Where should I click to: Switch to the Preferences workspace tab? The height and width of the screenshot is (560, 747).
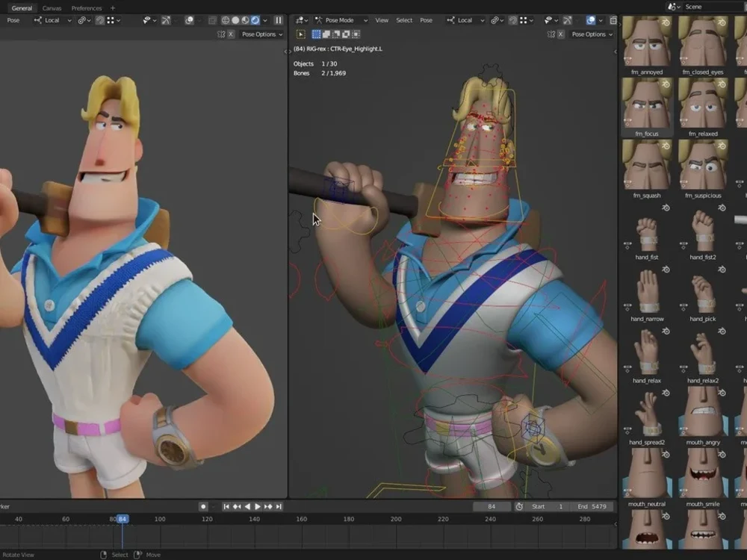(87, 8)
